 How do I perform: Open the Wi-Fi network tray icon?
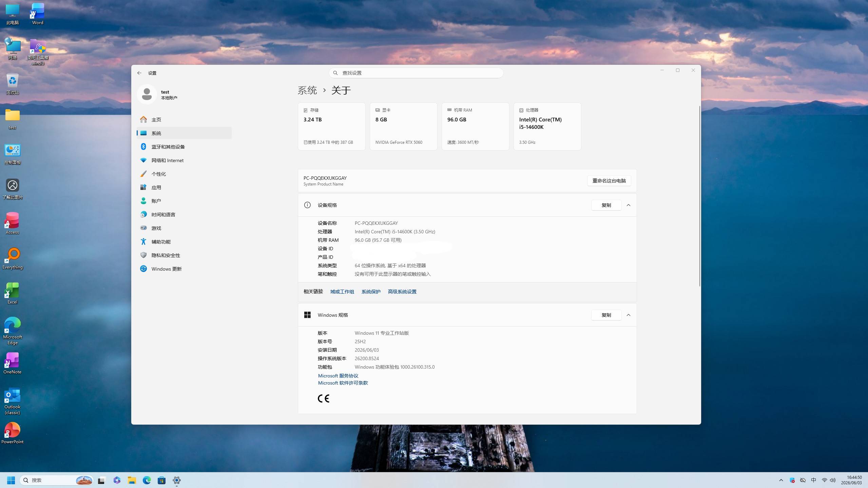pos(824,480)
